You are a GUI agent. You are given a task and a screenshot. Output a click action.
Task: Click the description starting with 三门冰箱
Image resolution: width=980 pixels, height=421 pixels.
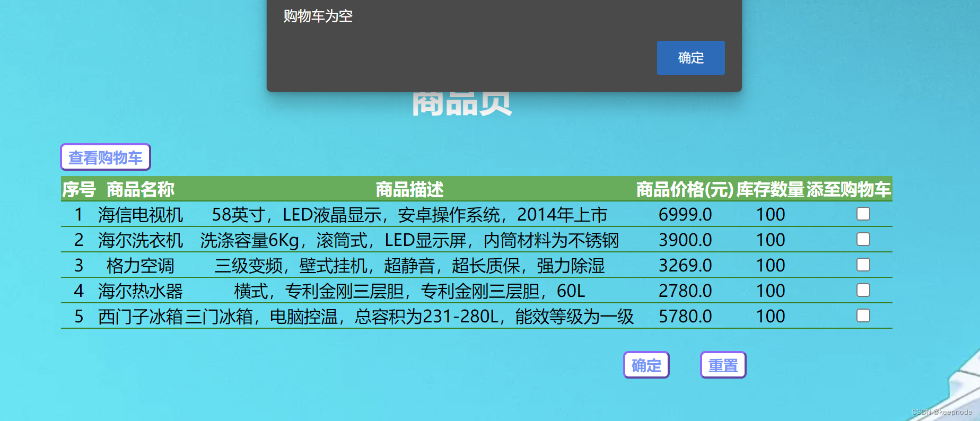(x=410, y=317)
